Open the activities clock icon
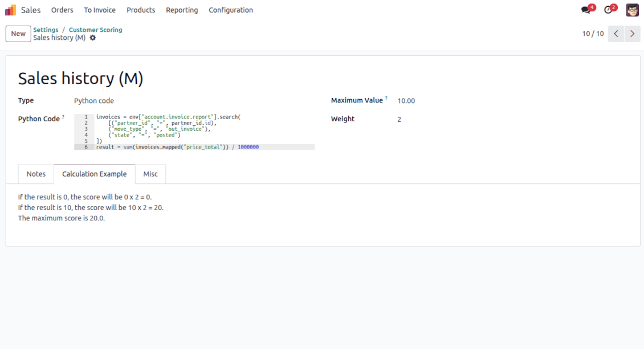The height and width of the screenshot is (349, 644). click(608, 10)
